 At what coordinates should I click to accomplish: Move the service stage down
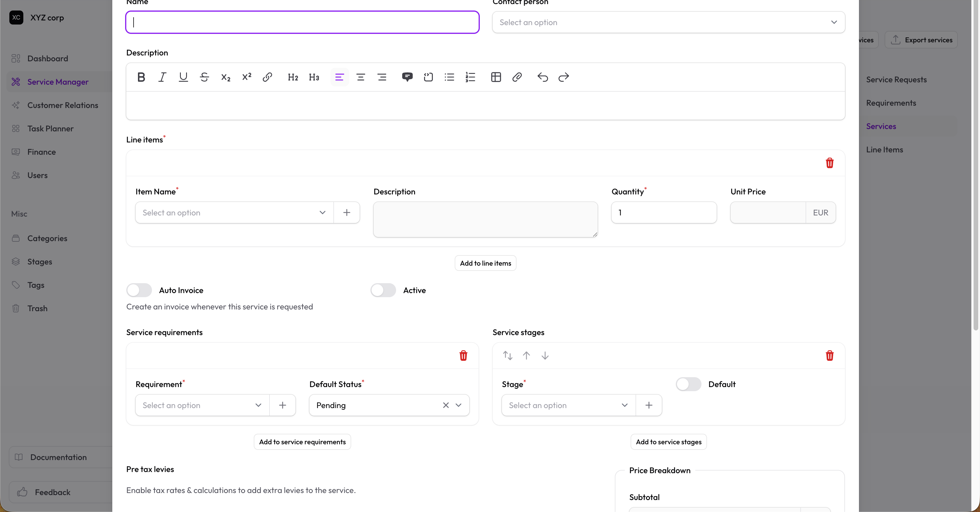[x=545, y=356]
